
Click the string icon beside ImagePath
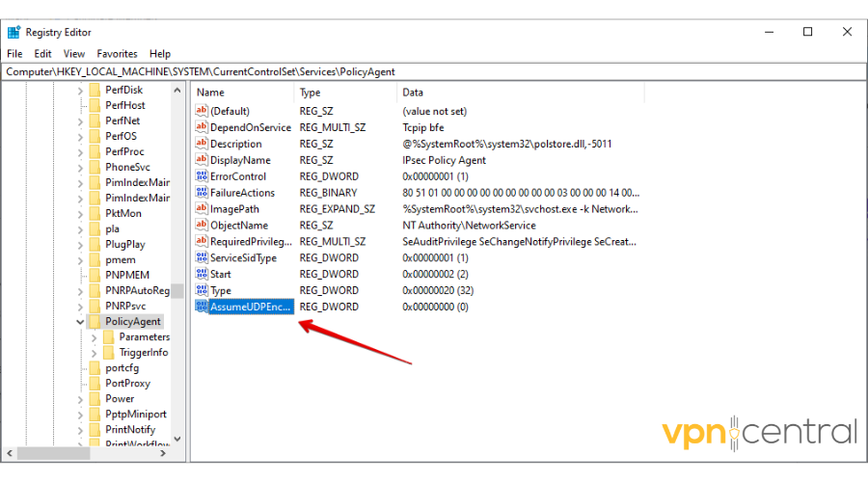[202, 208]
